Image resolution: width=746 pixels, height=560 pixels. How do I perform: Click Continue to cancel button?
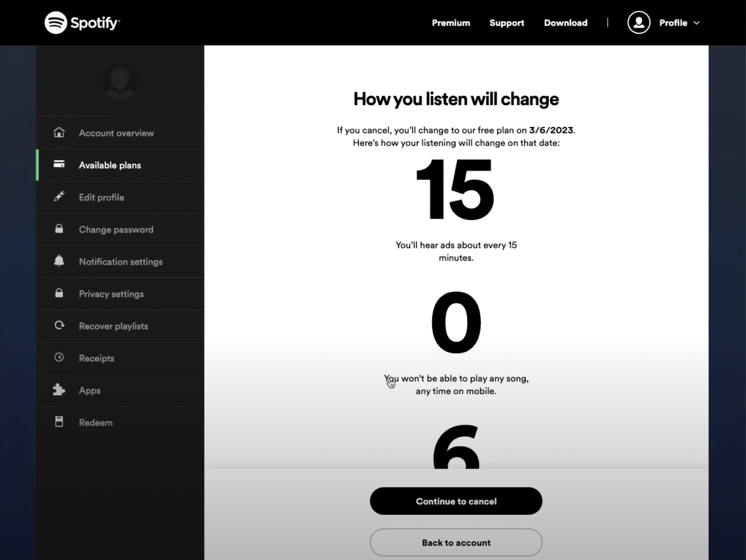[x=456, y=501]
